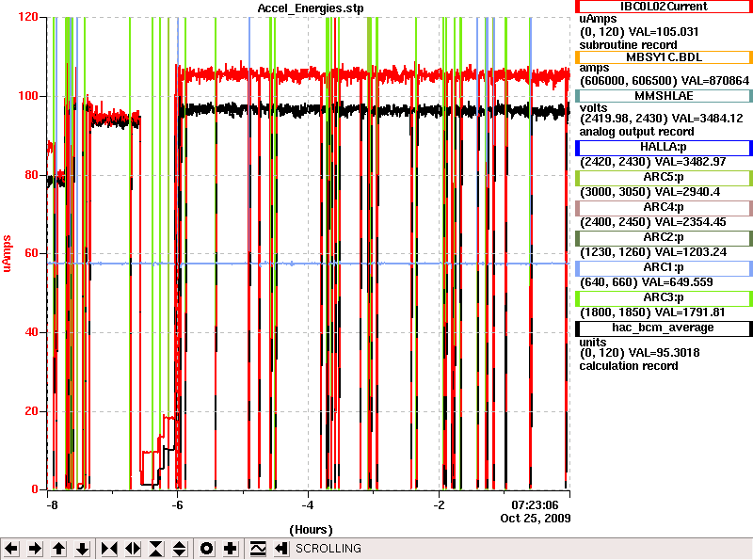753x560 pixels.
Task: Click the horizontal inward-arrows bowtie zoom icon
Action: pos(109,549)
